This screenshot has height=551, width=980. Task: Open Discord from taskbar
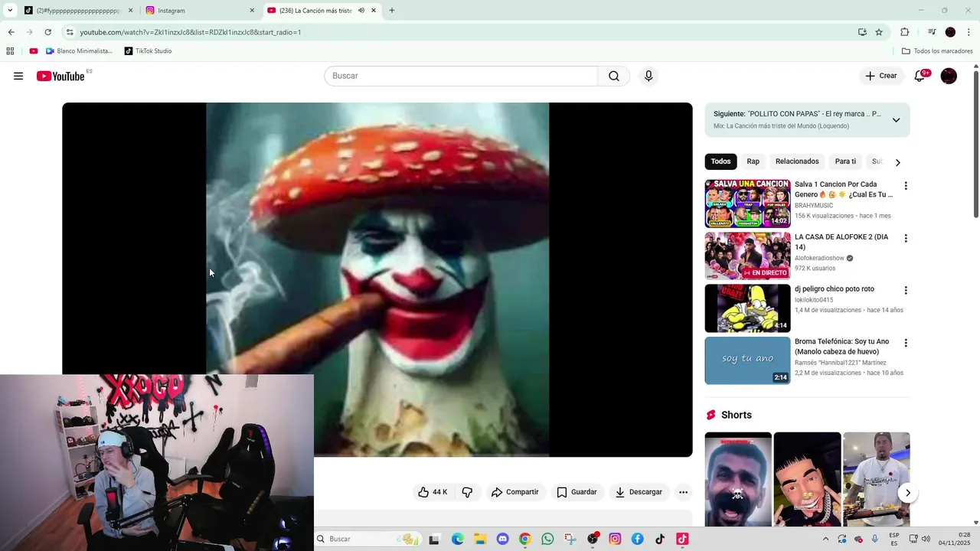[502, 539]
